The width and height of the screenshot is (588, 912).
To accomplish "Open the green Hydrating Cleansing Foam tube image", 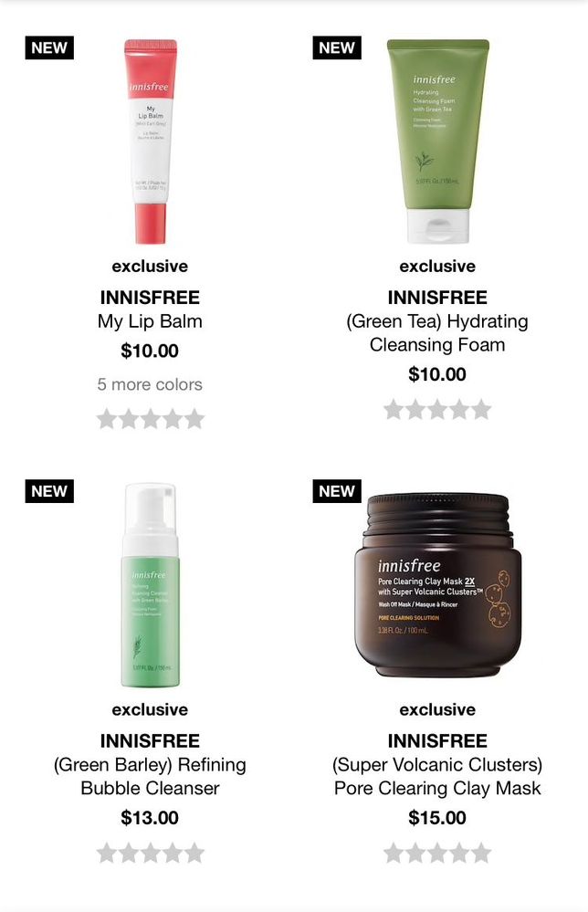I will 438,142.
